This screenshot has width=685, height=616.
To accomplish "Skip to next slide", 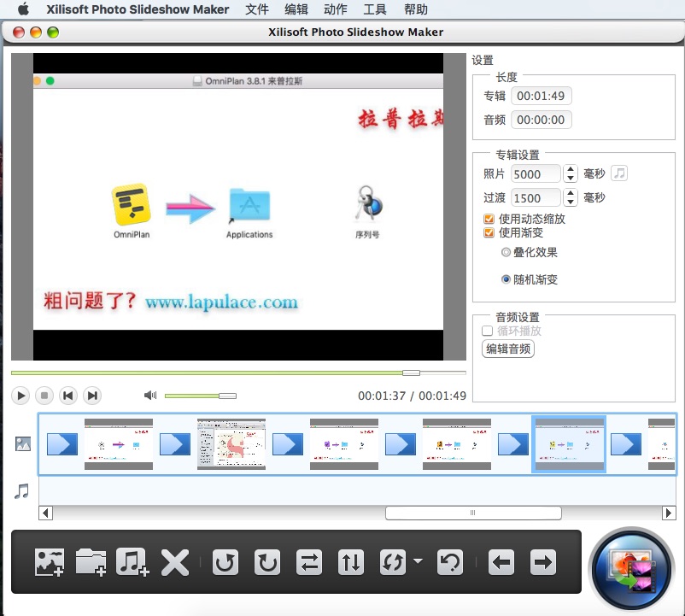I will [92, 396].
